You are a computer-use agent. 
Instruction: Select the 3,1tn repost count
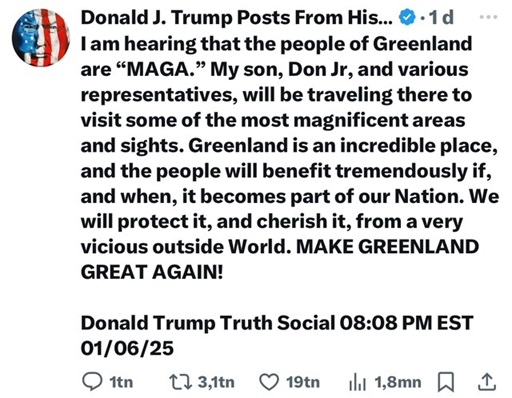216,382
